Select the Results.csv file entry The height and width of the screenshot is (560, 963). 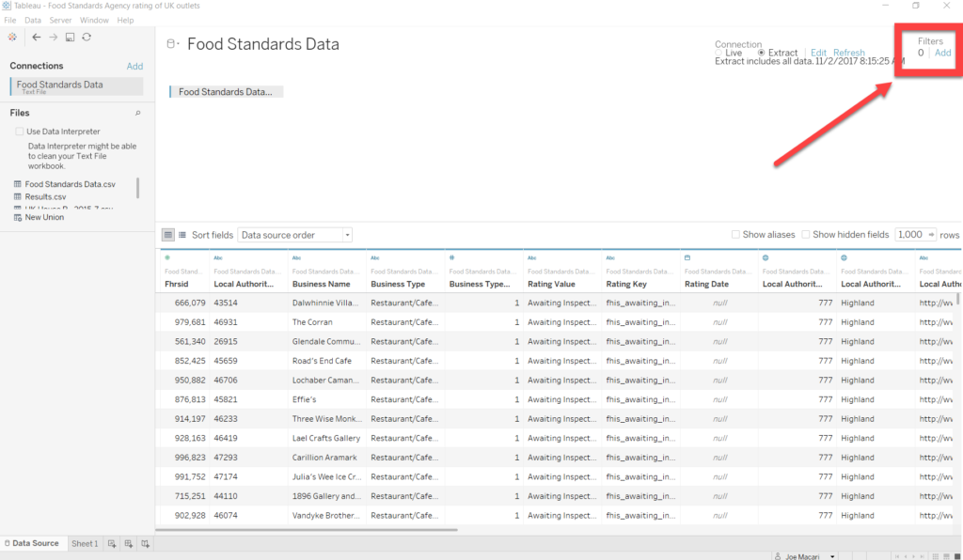[x=45, y=197]
